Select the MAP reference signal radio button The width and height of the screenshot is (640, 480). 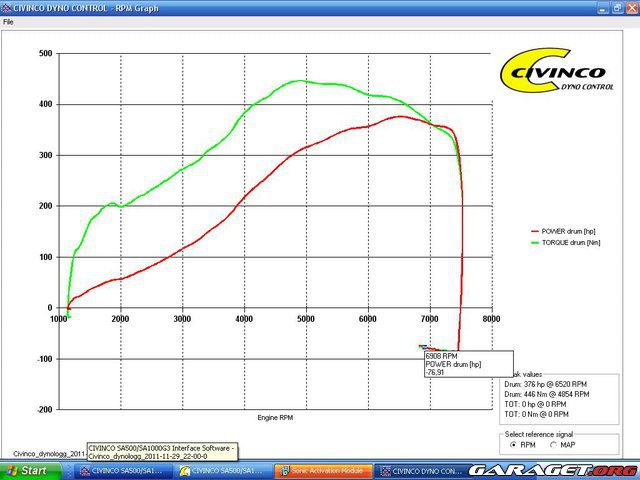[x=554, y=443]
